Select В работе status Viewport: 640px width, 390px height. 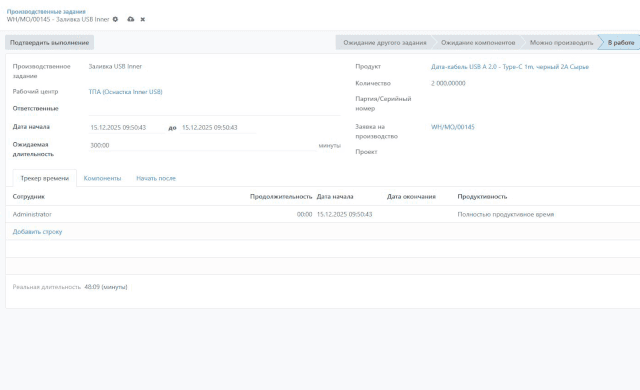[620, 42]
